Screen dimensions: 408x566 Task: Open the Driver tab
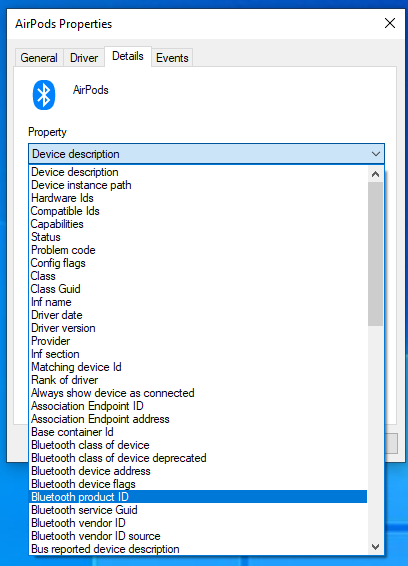(84, 58)
